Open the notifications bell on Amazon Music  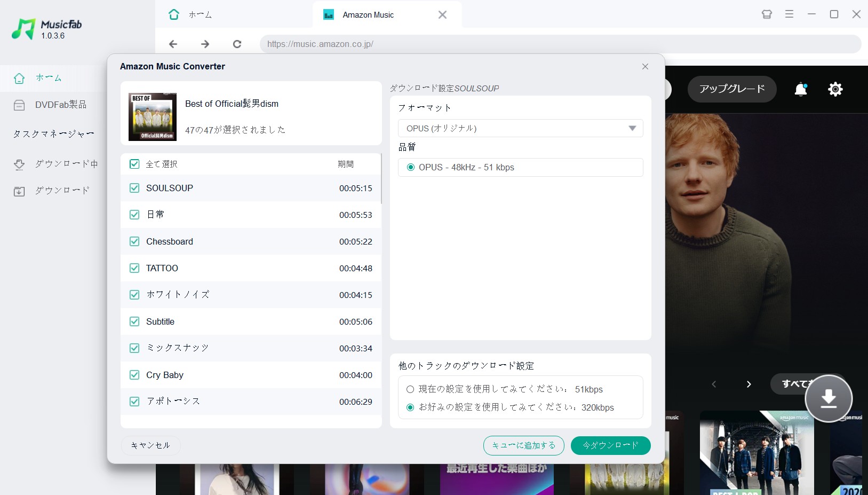801,89
